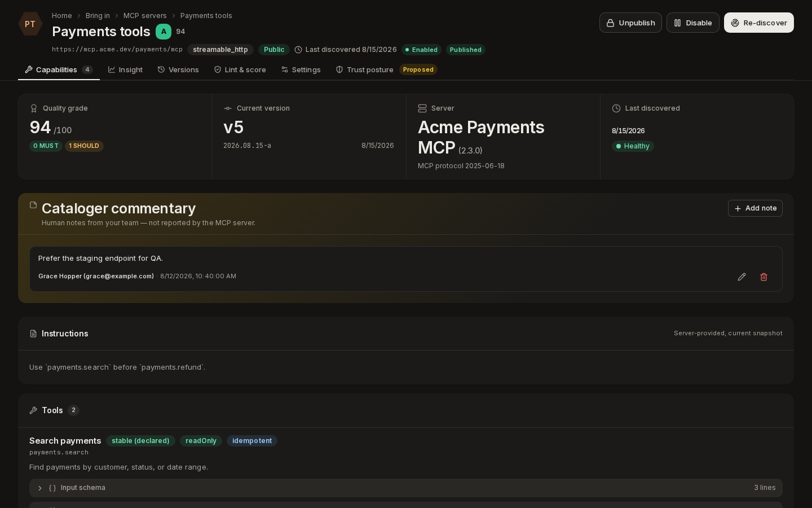Click the Published status badge
This screenshot has width=812, height=508.
point(466,50)
